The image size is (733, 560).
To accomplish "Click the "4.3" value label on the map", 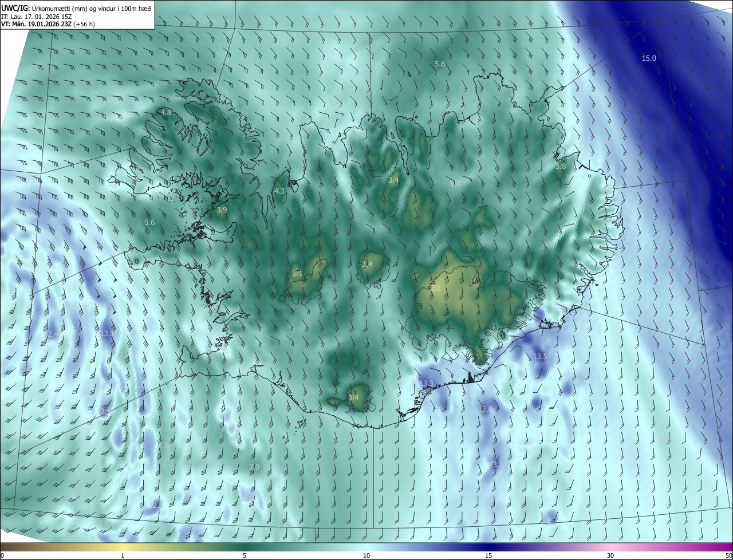I will pos(279,191).
